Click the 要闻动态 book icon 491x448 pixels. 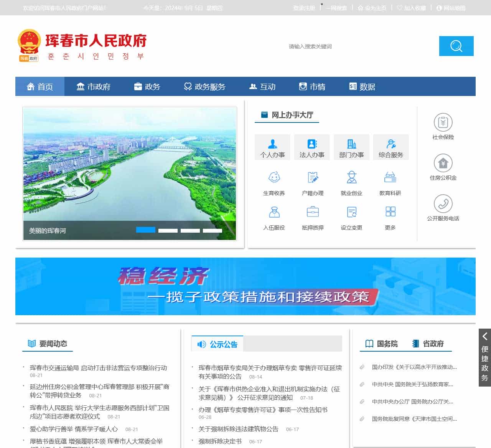pos(32,344)
